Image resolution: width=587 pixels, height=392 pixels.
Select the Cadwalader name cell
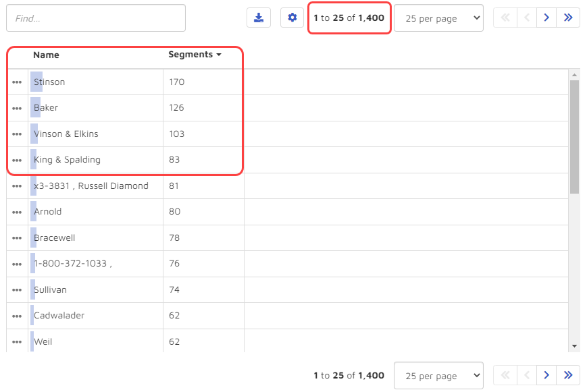tap(95, 316)
